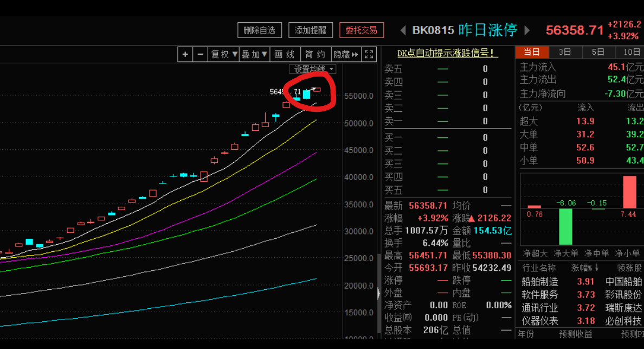Click the 删除自选 button
The image size is (644, 349).
coord(260,30)
